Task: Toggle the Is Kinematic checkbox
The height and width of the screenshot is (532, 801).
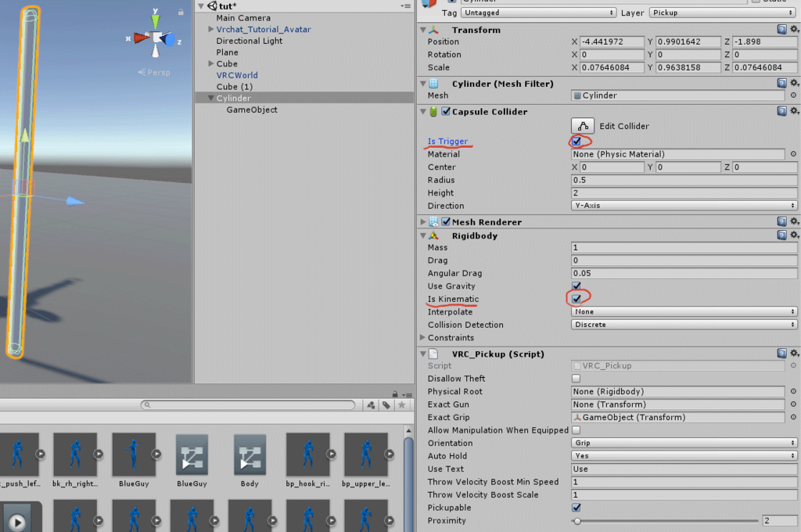Action: click(577, 299)
